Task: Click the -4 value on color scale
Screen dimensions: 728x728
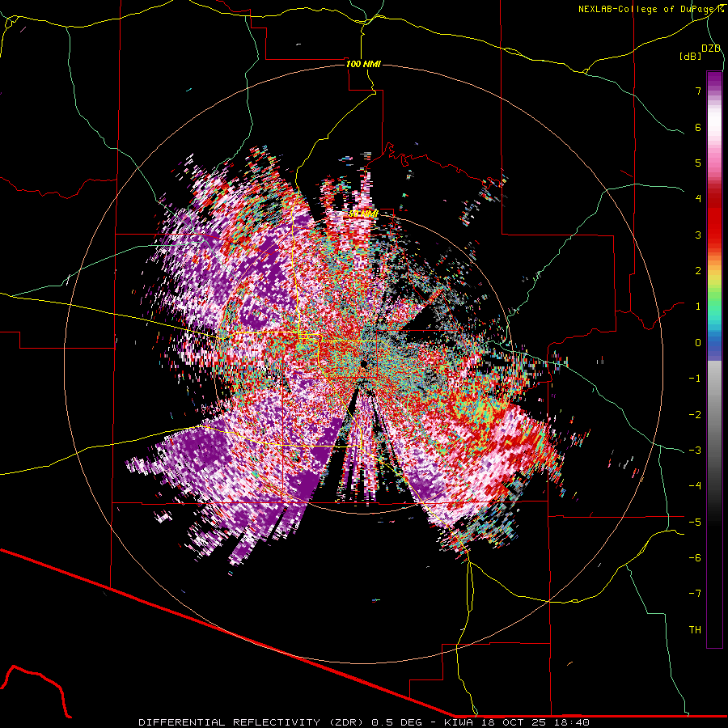Action: 695,485
